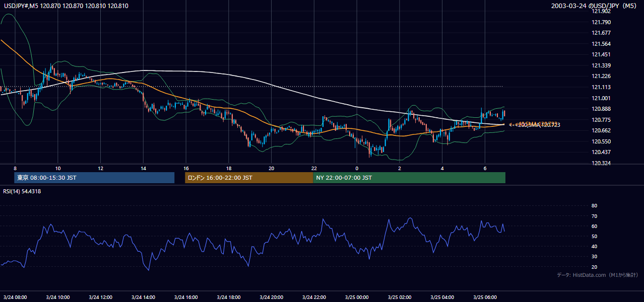Click the 3/25 00:00 bottom time label
This screenshot has width=644, height=302.
(357, 297)
